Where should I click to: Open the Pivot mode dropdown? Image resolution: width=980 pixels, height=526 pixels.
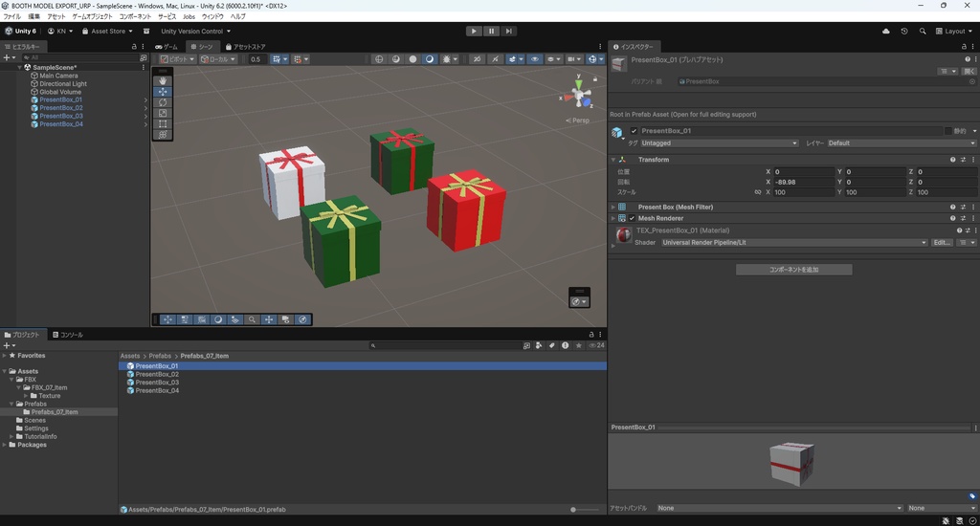pos(177,59)
